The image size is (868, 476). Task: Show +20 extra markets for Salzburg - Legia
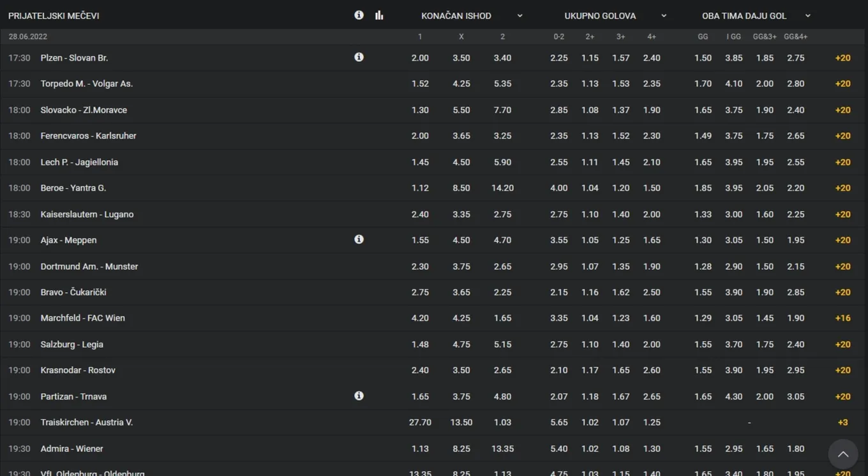click(x=842, y=344)
